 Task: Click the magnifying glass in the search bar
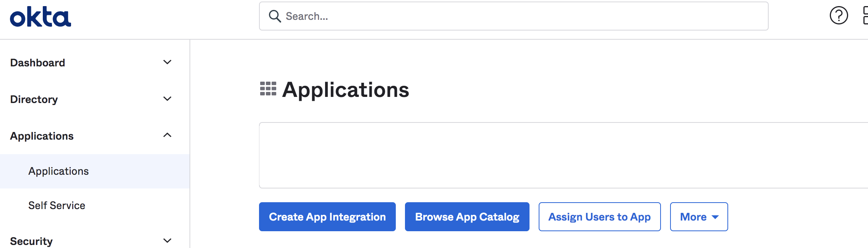275,16
